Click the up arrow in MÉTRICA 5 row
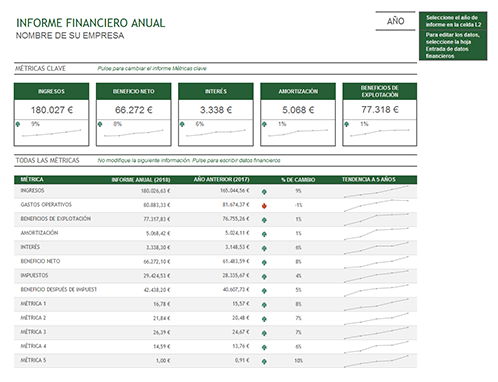 tap(264, 361)
